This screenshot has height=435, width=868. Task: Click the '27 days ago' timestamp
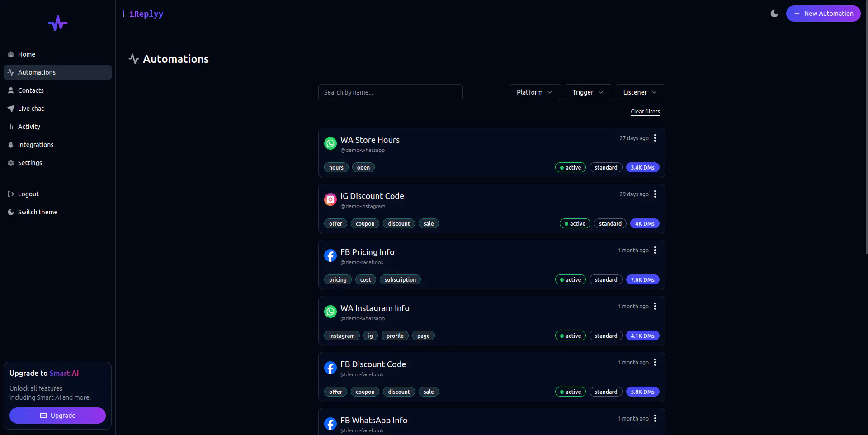(634, 138)
